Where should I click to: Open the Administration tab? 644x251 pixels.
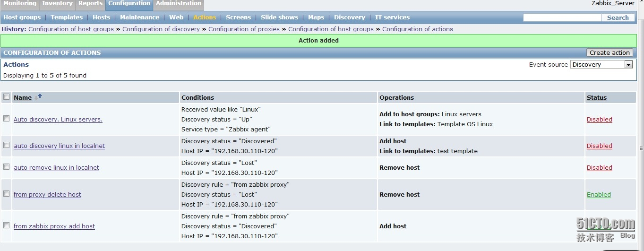click(179, 3)
